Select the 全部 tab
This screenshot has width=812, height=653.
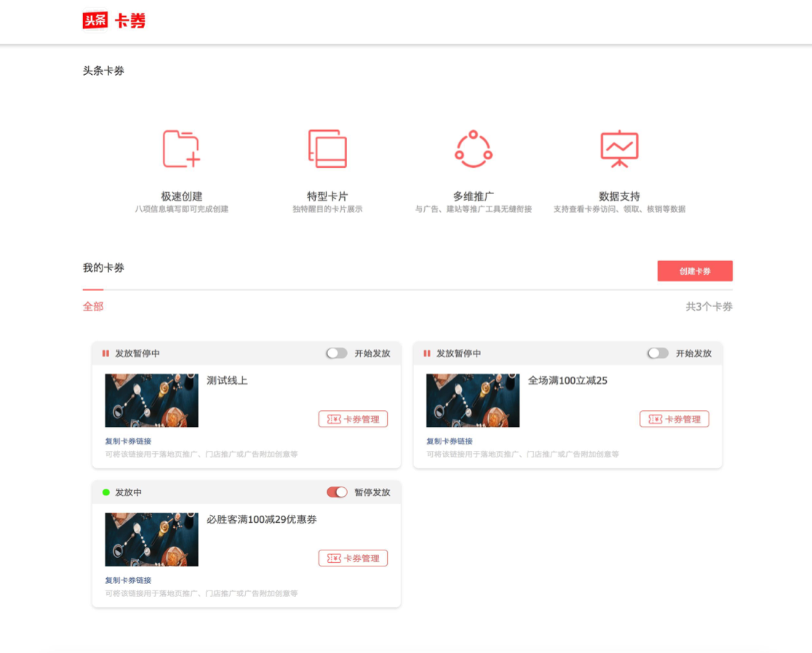pyautogui.click(x=93, y=307)
